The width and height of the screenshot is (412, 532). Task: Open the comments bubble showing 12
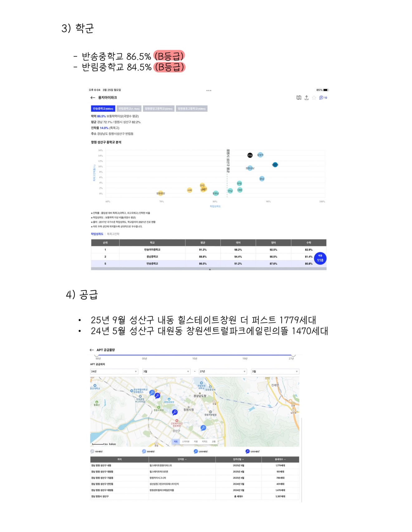click(x=323, y=98)
